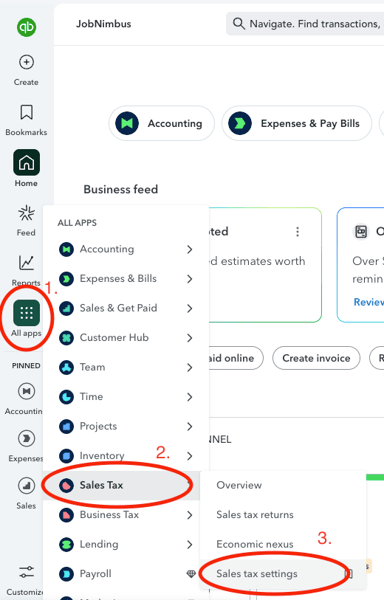Open pinned Accounting sidebar icon
The width and height of the screenshot is (384, 600).
[x=26, y=391]
